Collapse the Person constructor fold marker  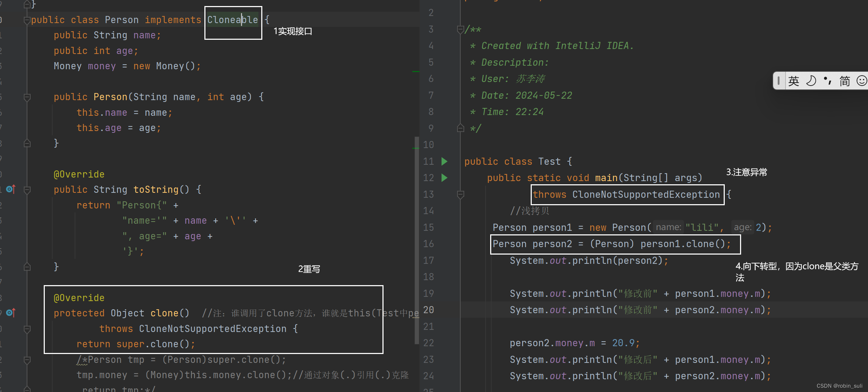27,97
